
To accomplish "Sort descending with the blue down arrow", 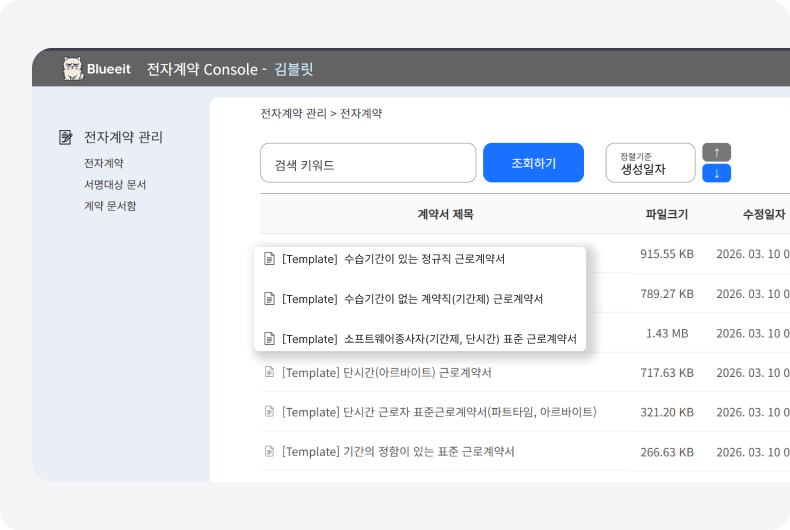I will coord(716,173).
